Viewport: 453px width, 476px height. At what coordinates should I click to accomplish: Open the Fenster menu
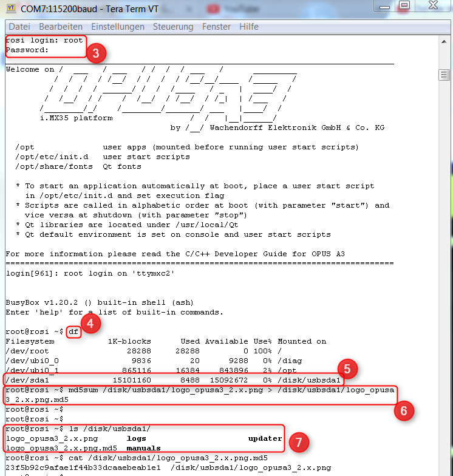tap(216, 27)
